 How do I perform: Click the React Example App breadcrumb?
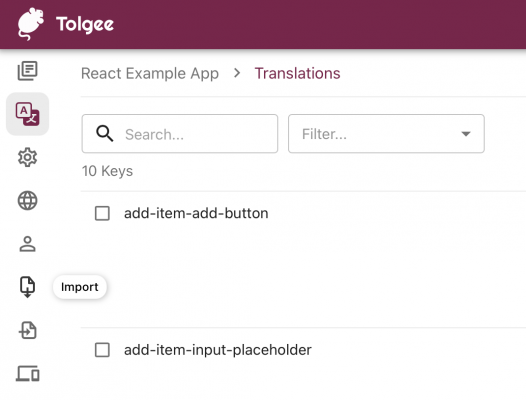(x=150, y=73)
